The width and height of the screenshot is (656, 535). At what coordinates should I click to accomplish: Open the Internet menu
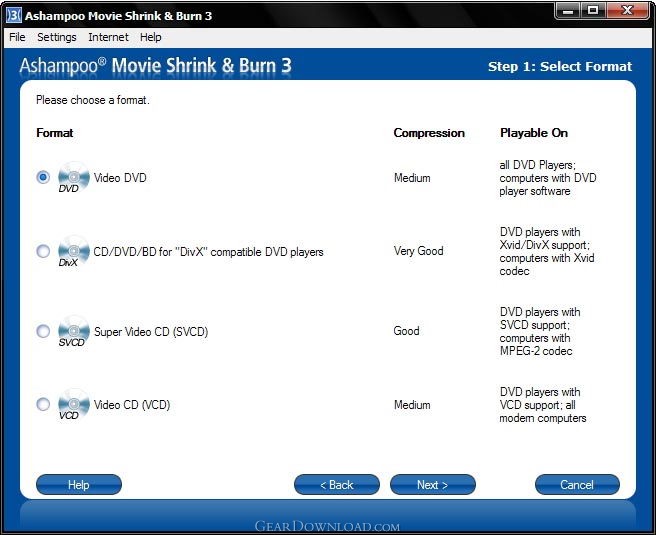coord(108,37)
